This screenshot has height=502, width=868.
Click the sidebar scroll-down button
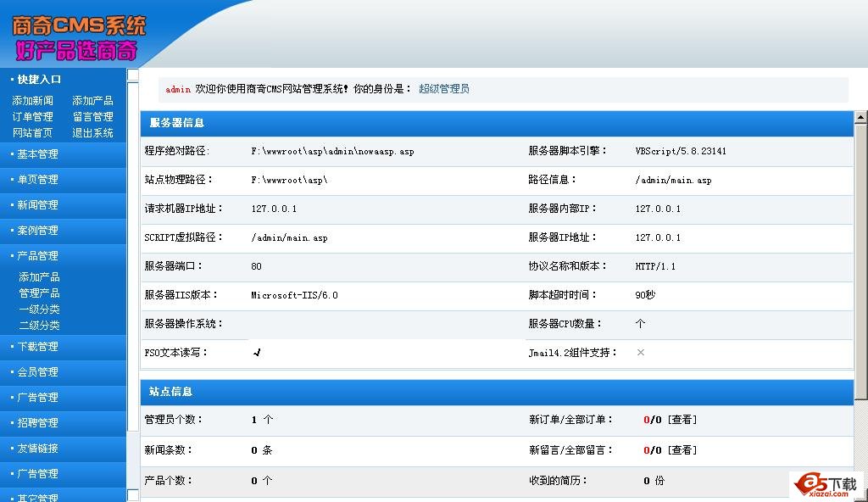point(133,495)
